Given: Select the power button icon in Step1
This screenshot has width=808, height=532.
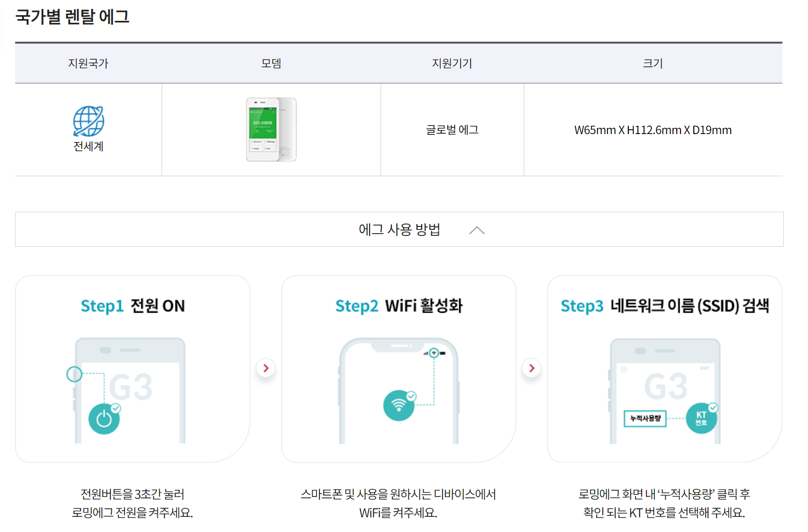Looking at the screenshot, I should tap(104, 419).
